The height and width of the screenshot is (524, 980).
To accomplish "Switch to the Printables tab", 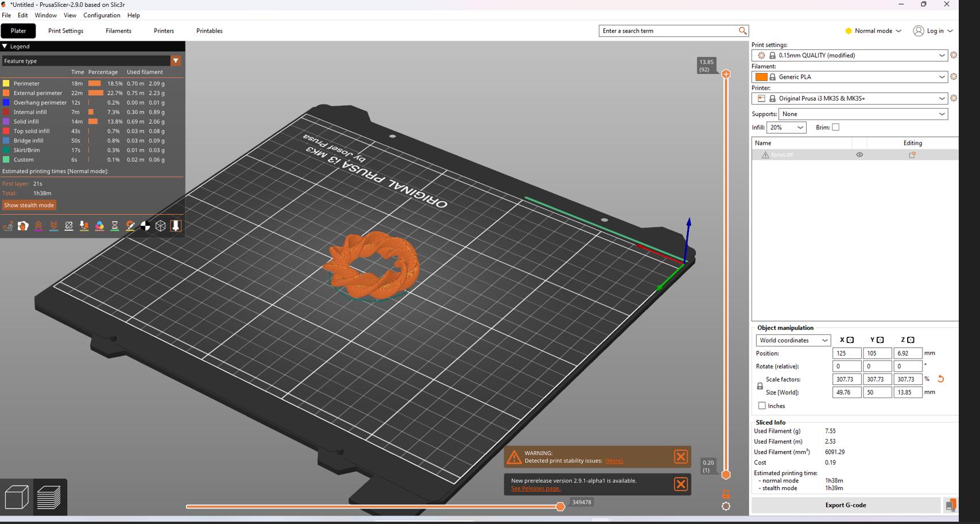I will pyautogui.click(x=210, y=30).
